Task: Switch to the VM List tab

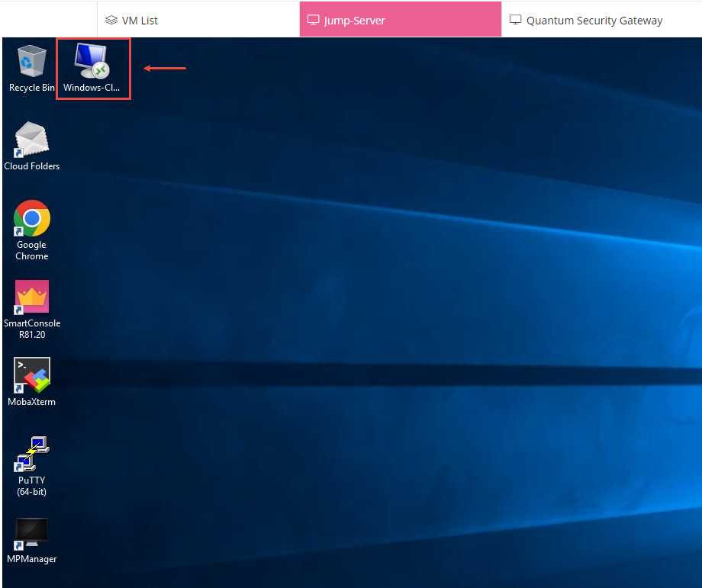Action: [198, 20]
